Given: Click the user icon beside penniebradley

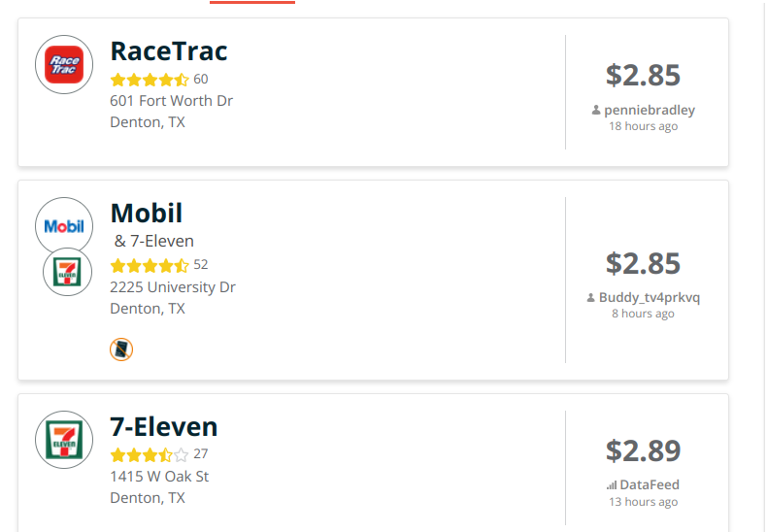Looking at the screenshot, I should coord(596,111).
